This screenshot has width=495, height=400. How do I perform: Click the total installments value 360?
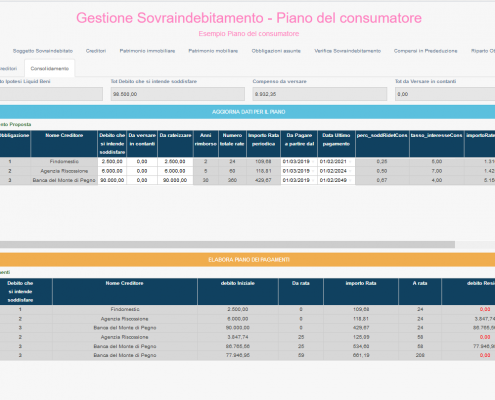tap(232, 180)
